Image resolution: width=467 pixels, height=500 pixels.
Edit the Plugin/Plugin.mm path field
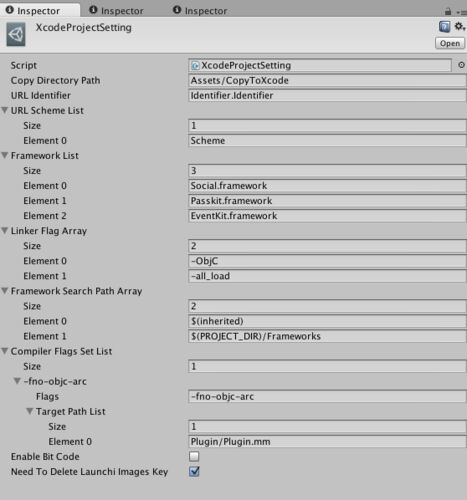click(327, 442)
